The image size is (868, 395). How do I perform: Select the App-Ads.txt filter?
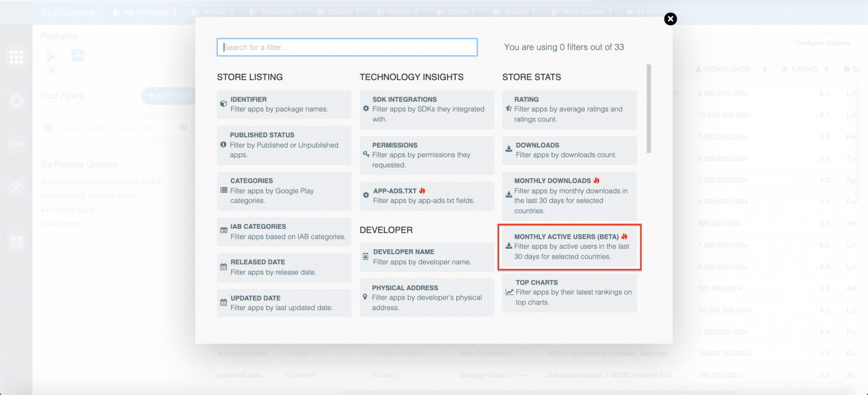[x=426, y=195]
